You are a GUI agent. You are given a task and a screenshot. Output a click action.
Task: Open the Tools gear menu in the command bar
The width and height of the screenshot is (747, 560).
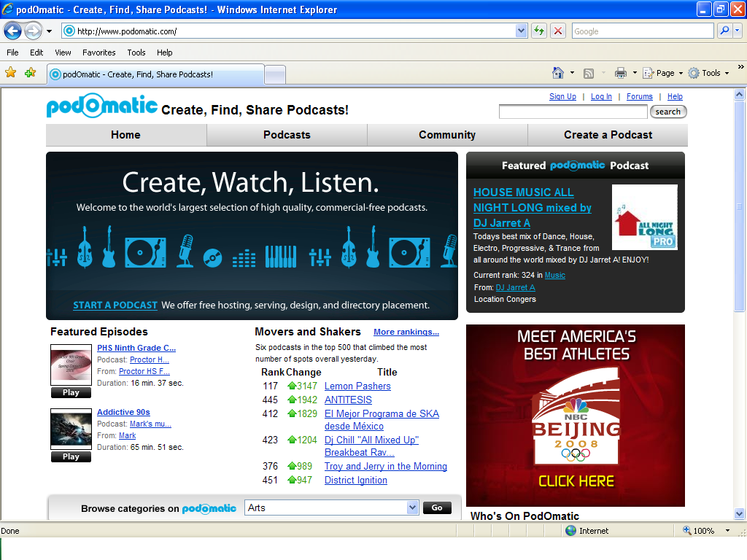click(x=709, y=73)
